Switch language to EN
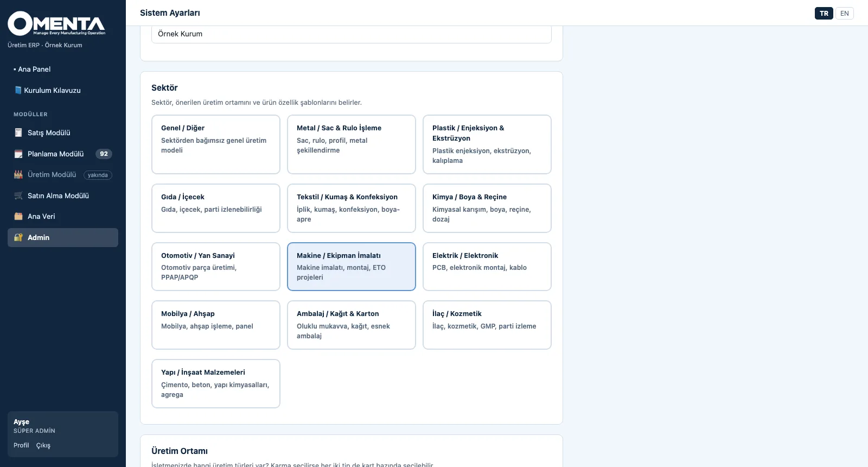The width and height of the screenshot is (868, 467). (845, 13)
